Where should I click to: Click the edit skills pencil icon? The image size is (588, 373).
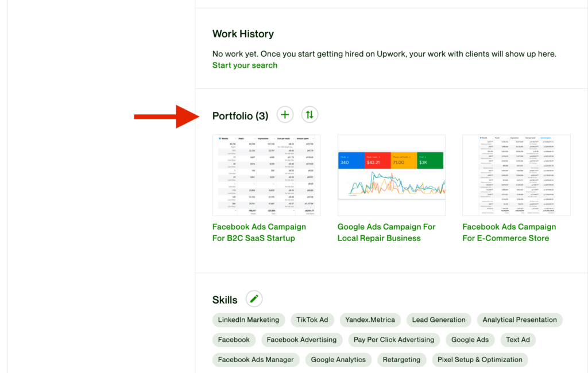click(x=254, y=299)
